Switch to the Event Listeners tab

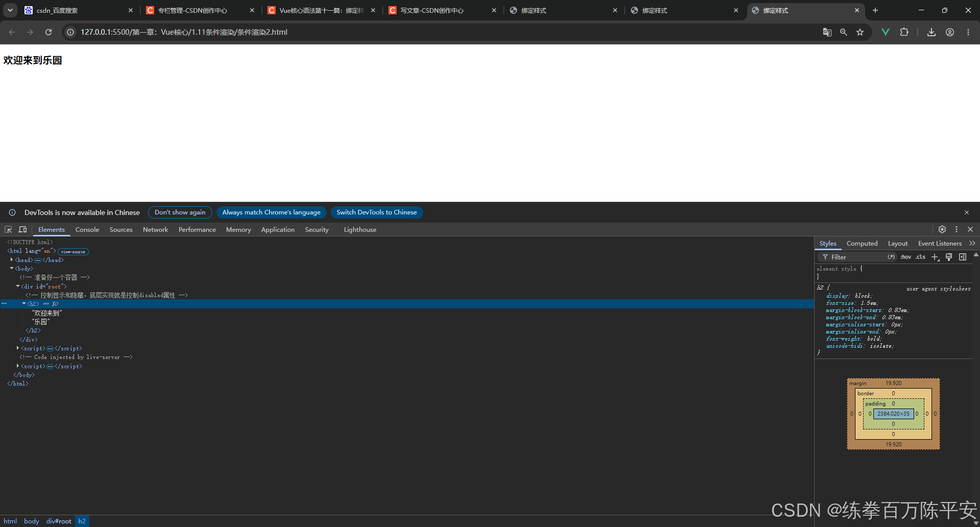point(940,244)
